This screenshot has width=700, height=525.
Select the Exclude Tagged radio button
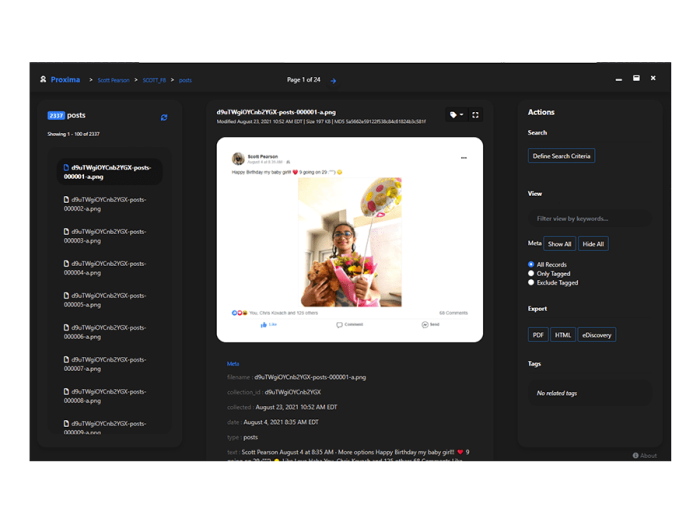coord(531,283)
